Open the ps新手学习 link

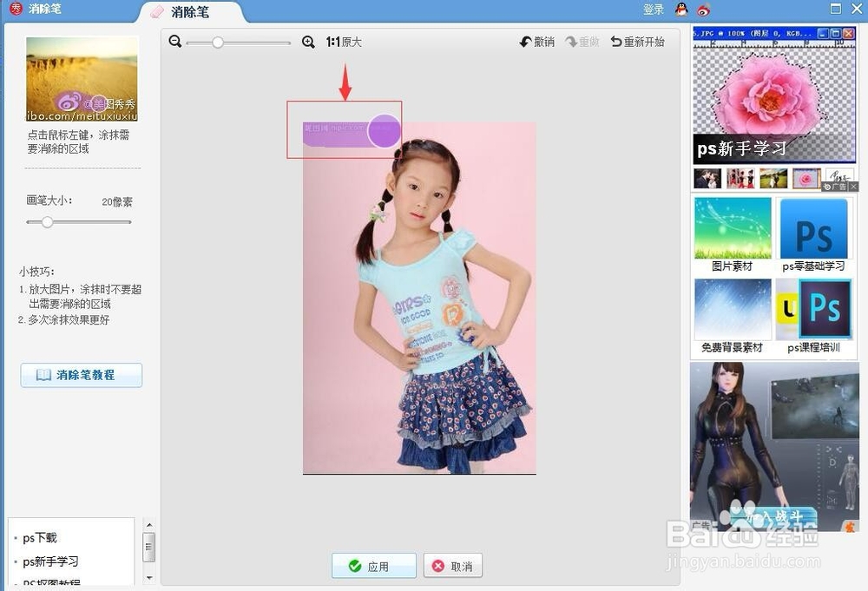[49, 561]
